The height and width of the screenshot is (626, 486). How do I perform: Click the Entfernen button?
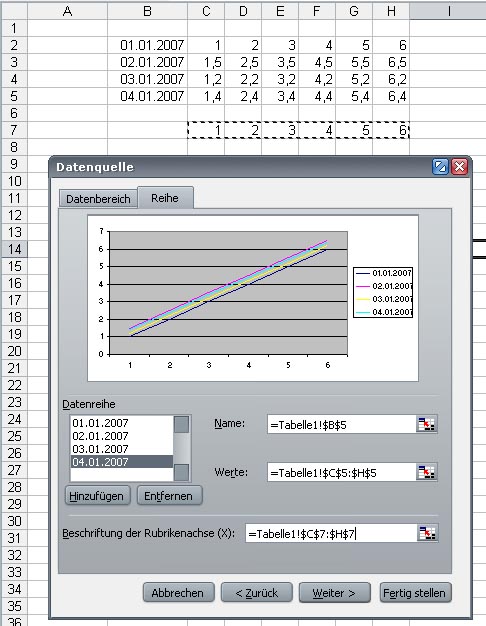(x=169, y=496)
